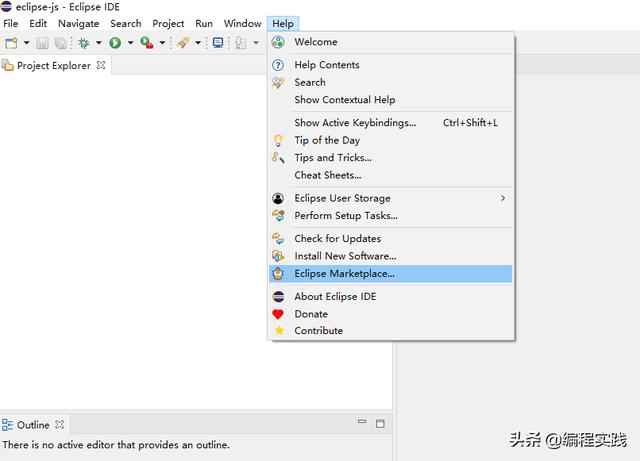Screen dimensions: 640x461
Task: Click the Open Console monitor icon
Action: [x=218, y=42]
